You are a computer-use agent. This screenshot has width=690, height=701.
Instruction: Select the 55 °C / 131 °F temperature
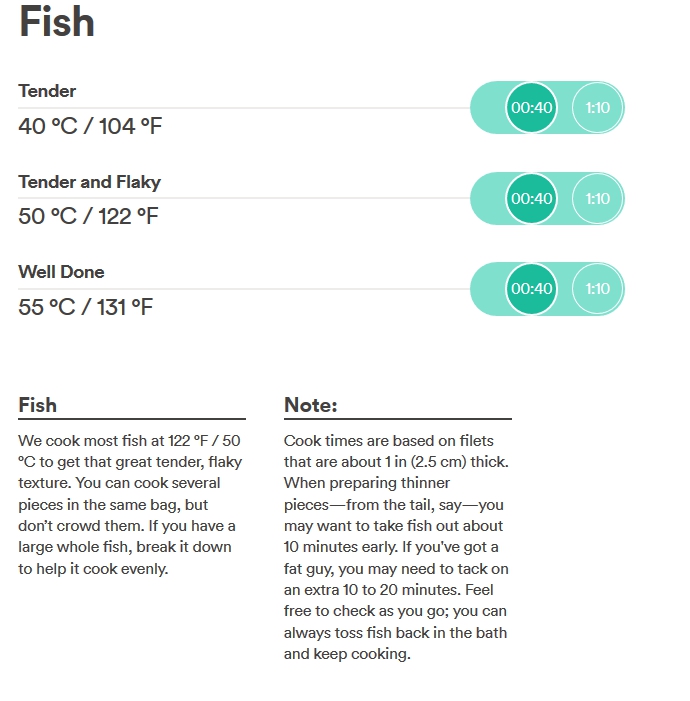click(x=85, y=307)
